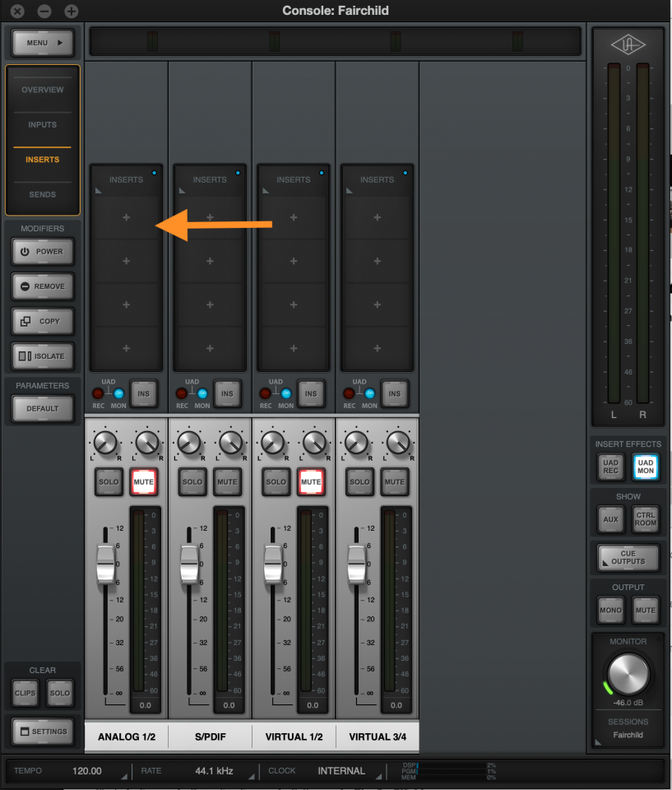Expand S/PDIF inserts triangle menu
This screenshot has height=790, width=672.
(182, 190)
